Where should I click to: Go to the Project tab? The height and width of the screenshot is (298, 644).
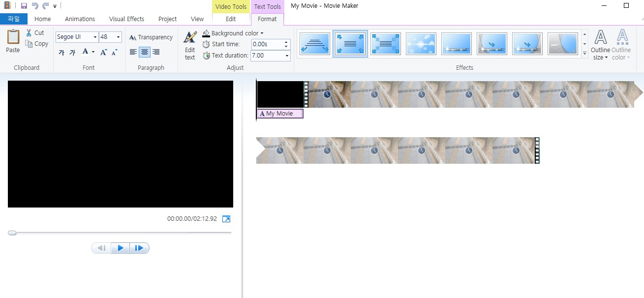click(167, 19)
